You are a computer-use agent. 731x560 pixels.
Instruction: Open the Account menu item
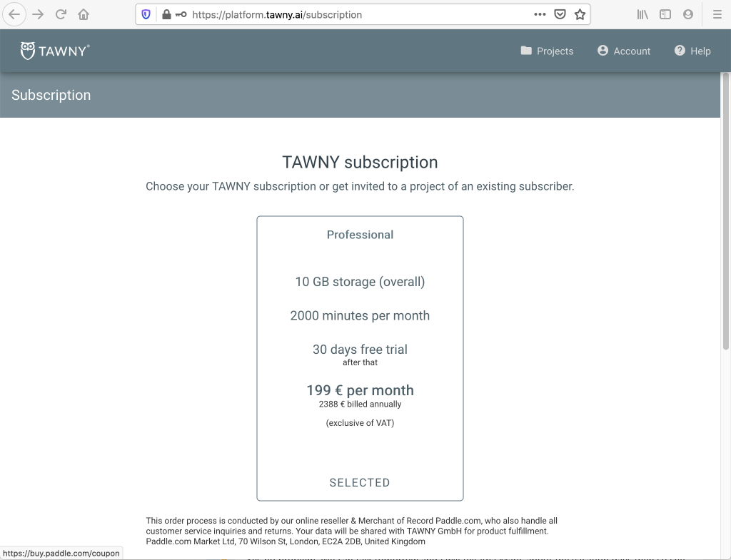[624, 51]
